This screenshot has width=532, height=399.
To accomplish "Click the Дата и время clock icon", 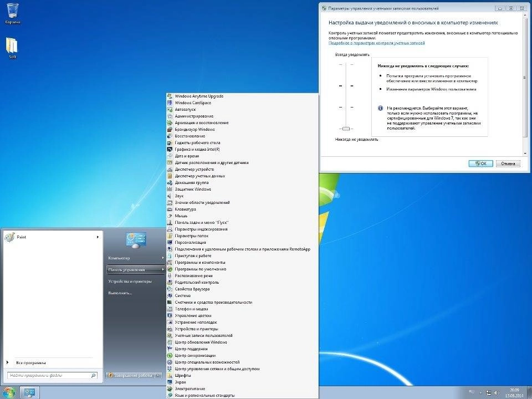I will click(170, 156).
